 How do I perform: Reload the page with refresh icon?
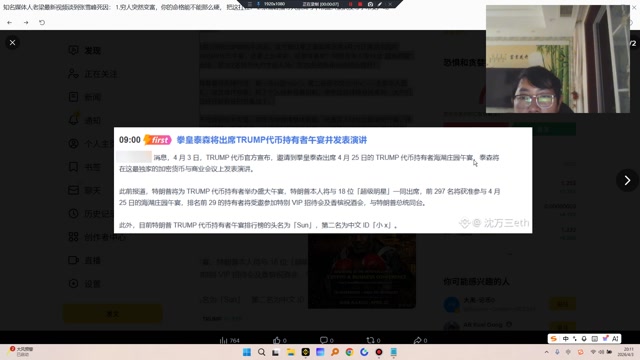point(42,22)
